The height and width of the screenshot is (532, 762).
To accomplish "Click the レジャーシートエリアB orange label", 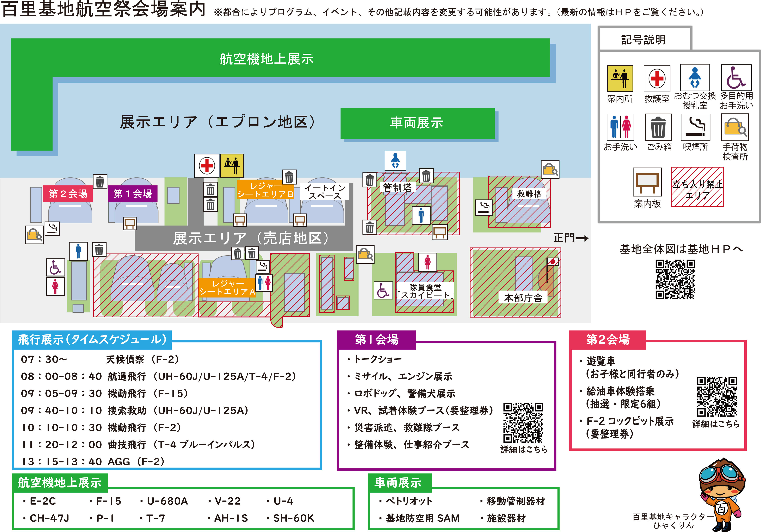I will (266, 190).
